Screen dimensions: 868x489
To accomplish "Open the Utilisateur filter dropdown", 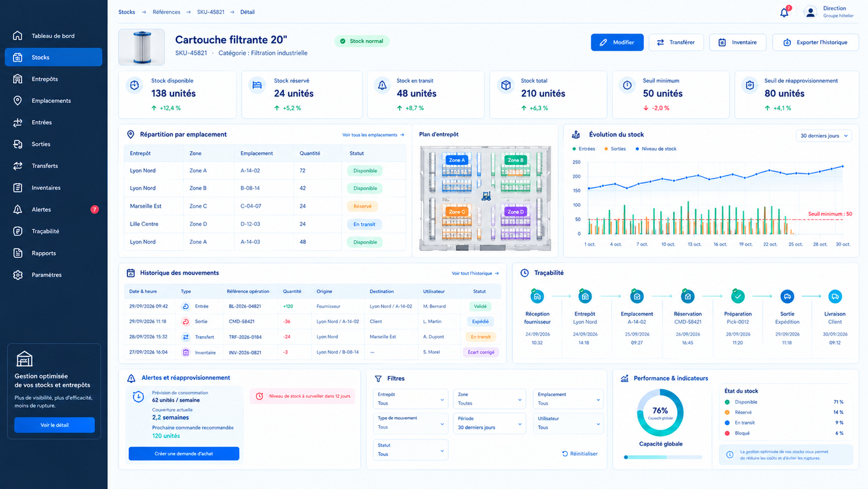I will point(568,423).
